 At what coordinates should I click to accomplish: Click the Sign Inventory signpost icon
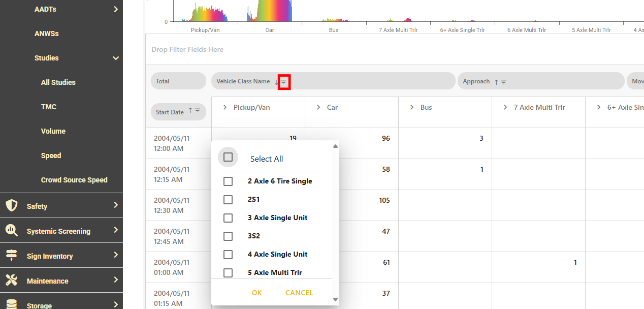coord(11,256)
